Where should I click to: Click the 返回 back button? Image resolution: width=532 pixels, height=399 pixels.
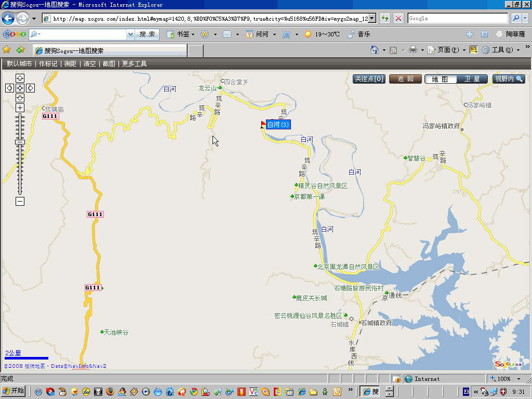point(405,79)
